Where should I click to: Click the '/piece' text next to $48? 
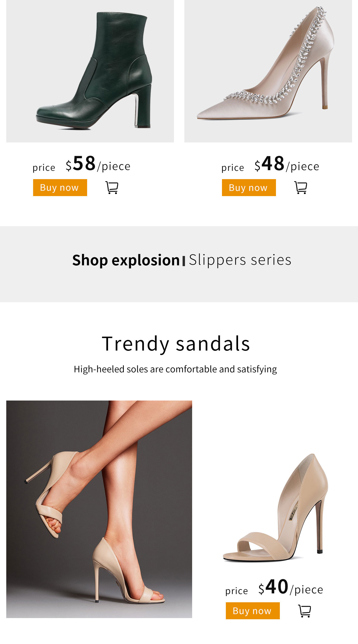pyautogui.click(x=303, y=166)
